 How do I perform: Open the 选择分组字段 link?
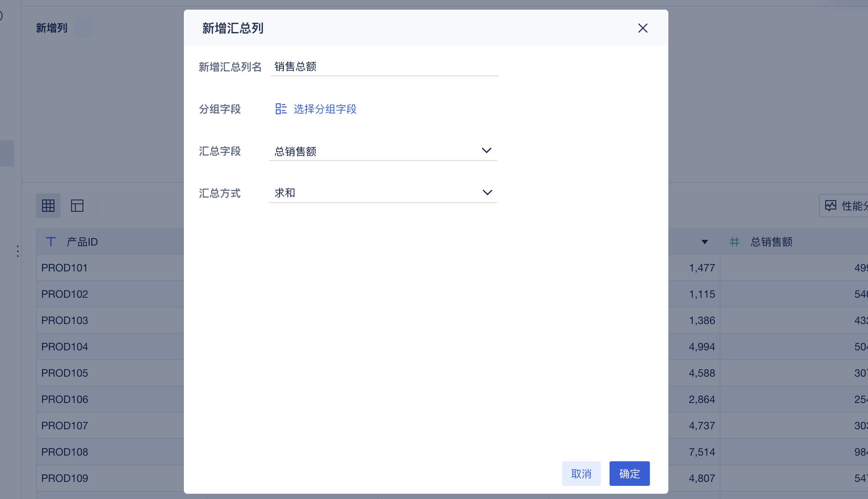pos(325,109)
